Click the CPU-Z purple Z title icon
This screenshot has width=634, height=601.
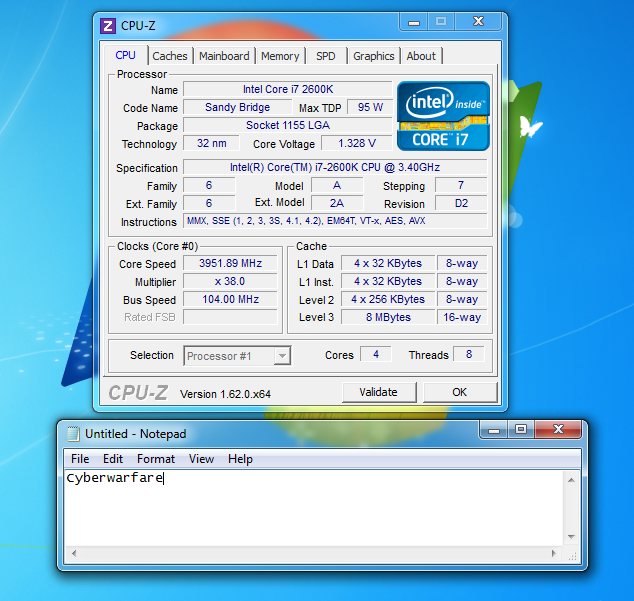pyautogui.click(x=108, y=26)
